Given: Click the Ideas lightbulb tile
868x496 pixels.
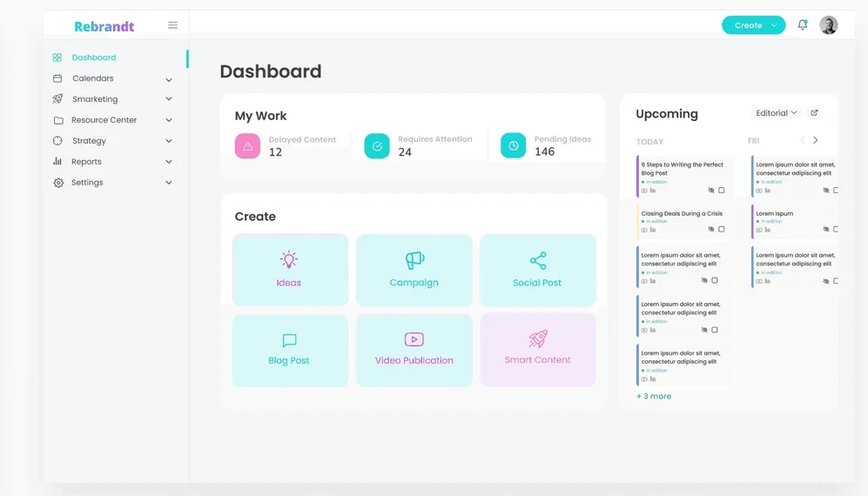Looking at the screenshot, I should (x=290, y=270).
